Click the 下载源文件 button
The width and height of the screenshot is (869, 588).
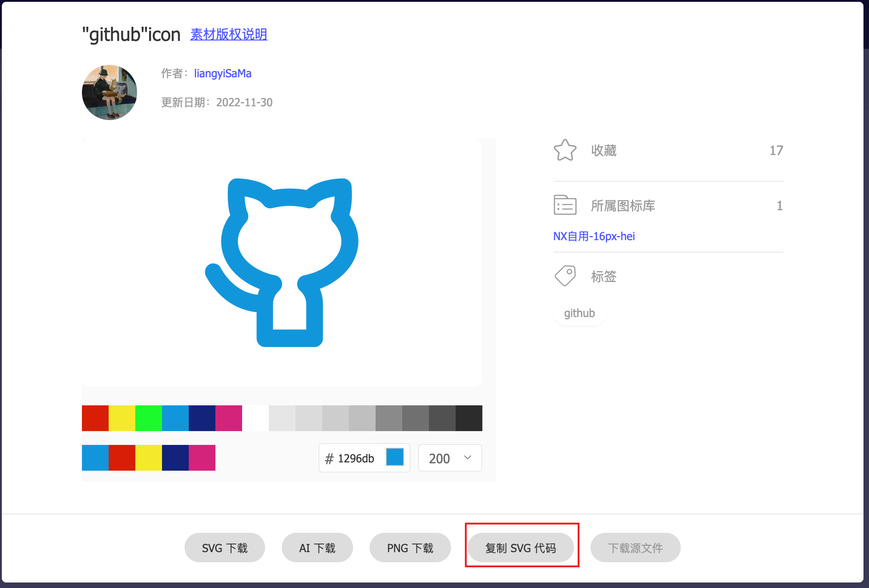click(635, 548)
